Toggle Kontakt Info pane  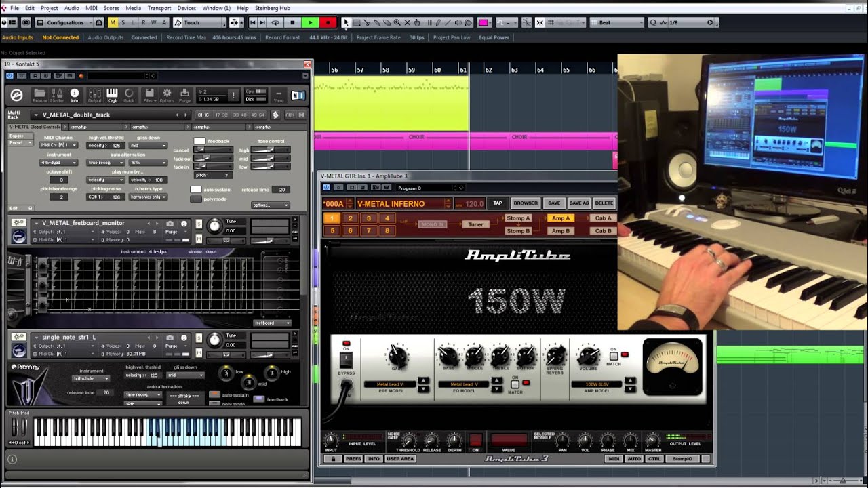[x=75, y=95]
